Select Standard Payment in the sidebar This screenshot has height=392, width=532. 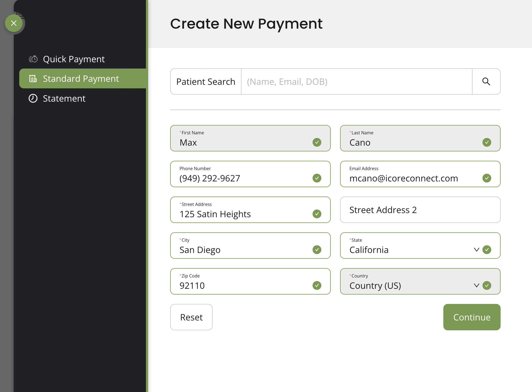[x=81, y=78]
